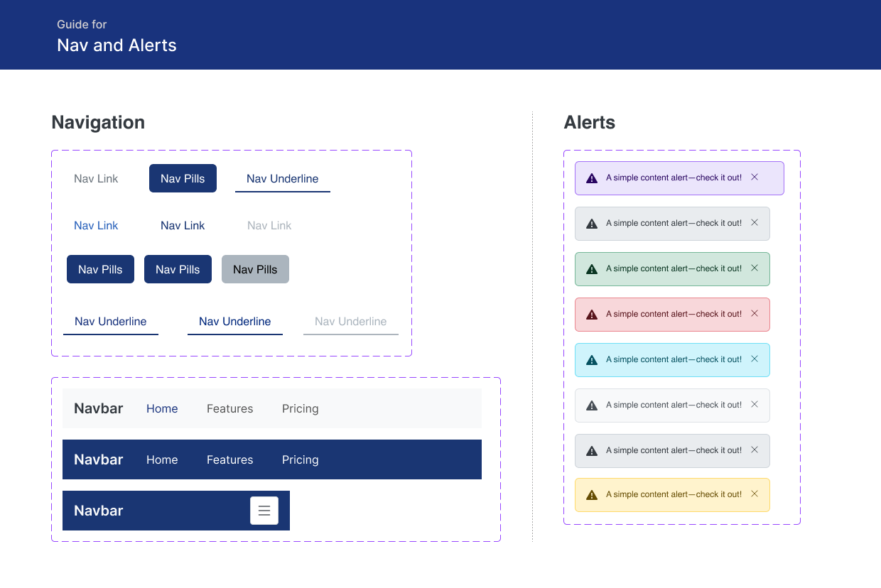Screen dimensions: 881x588
Task: Go to Home in the light Navbar
Action: [x=162, y=408]
